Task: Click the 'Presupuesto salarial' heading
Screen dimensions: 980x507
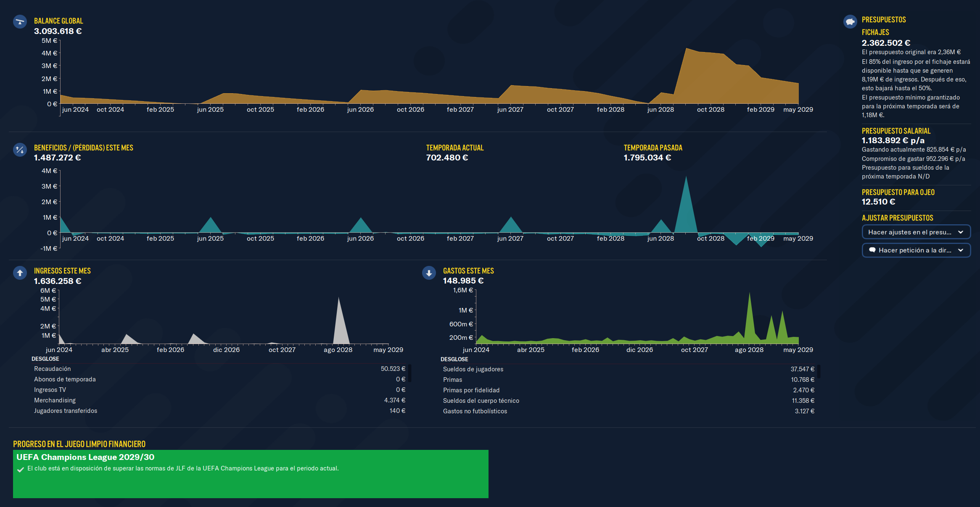Action: (x=896, y=131)
